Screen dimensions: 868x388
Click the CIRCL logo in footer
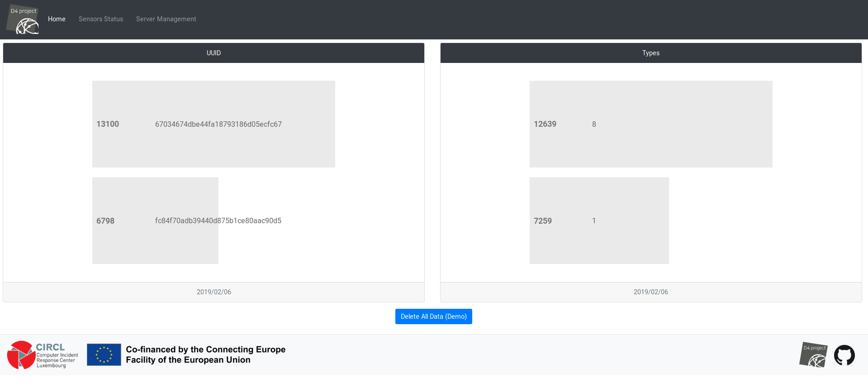(43, 355)
